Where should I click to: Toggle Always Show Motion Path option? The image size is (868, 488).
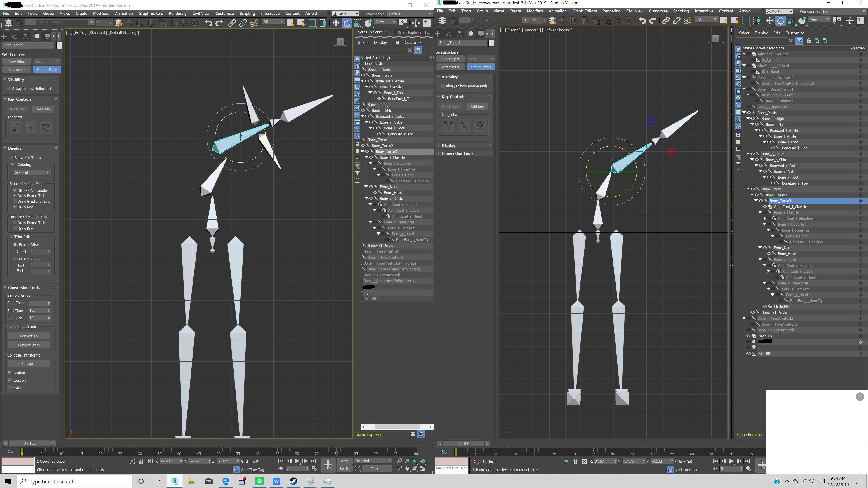(x=9, y=88)
